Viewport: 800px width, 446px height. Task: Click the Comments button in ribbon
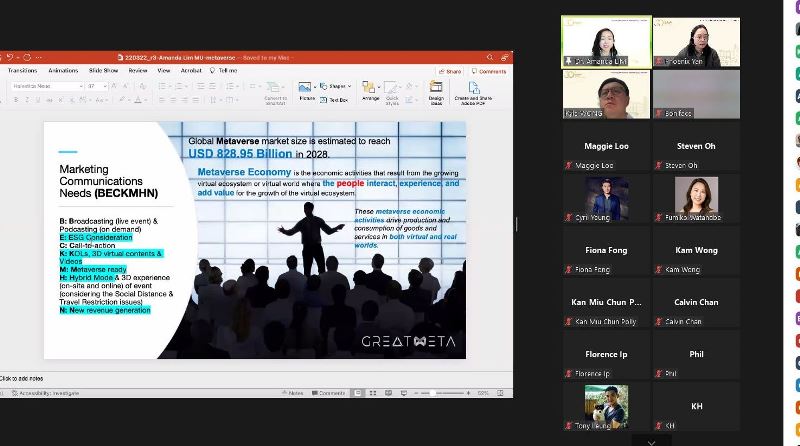[x=489, y=71]
